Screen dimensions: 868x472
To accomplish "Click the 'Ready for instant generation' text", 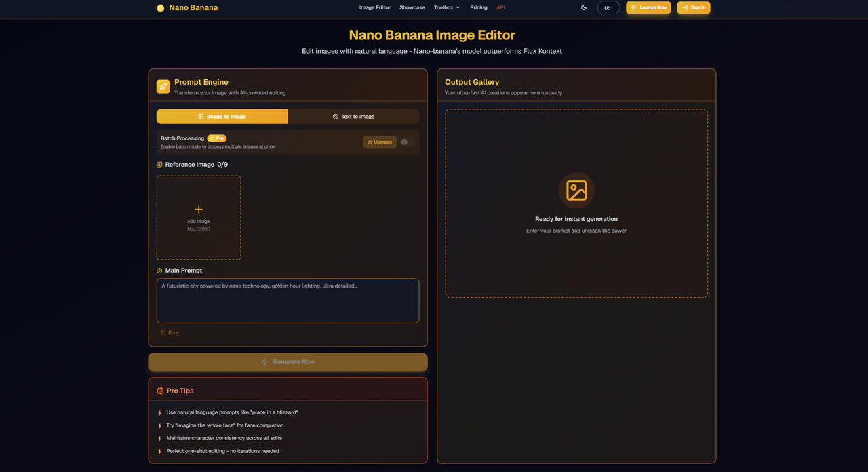I will click(x=576, y=219).
